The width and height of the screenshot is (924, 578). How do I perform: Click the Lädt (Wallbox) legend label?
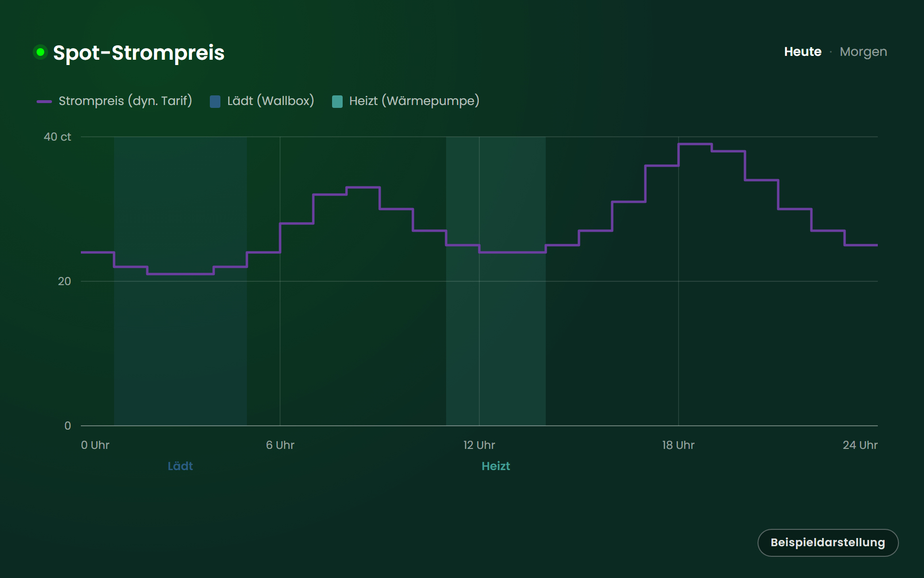tap(270, 101)
